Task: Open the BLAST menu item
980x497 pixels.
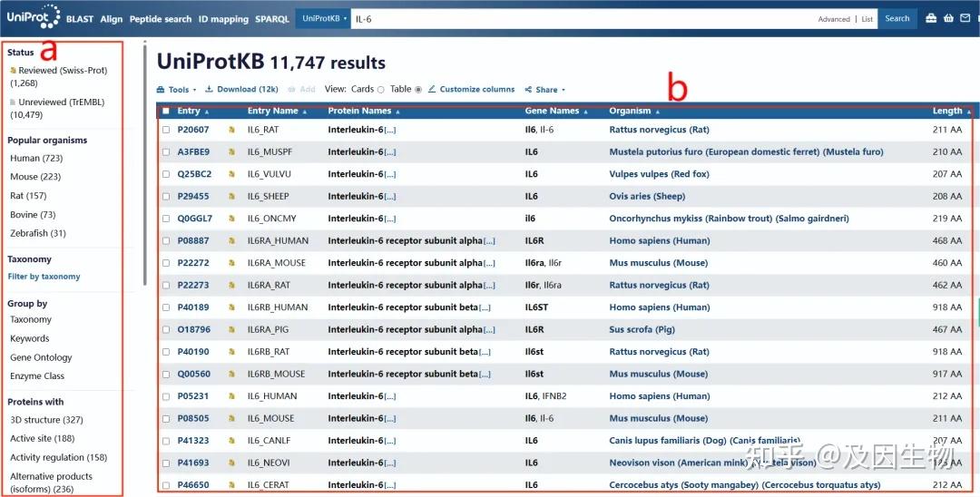Action: coord(79,19)
